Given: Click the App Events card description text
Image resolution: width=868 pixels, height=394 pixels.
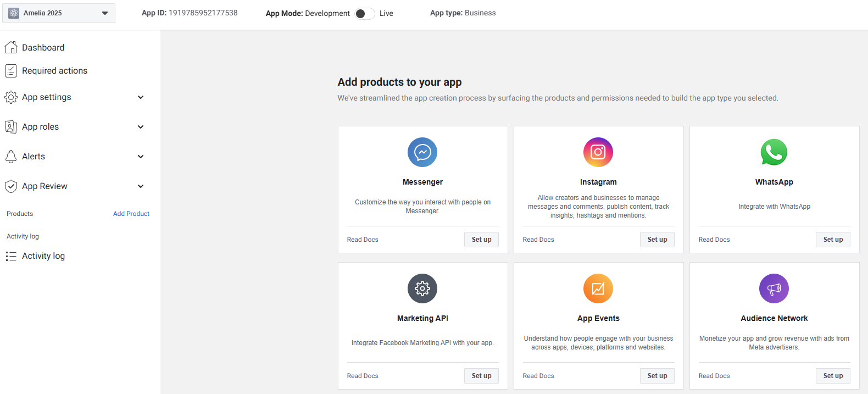Looking at the screenshot, I should click(598, 343).
